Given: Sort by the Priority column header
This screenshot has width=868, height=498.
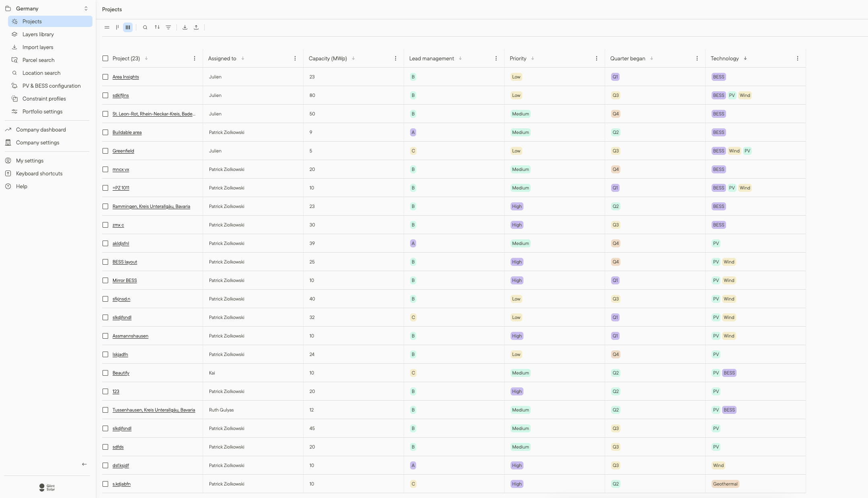Looking at the screenshot, I should [x=518, y=58].
